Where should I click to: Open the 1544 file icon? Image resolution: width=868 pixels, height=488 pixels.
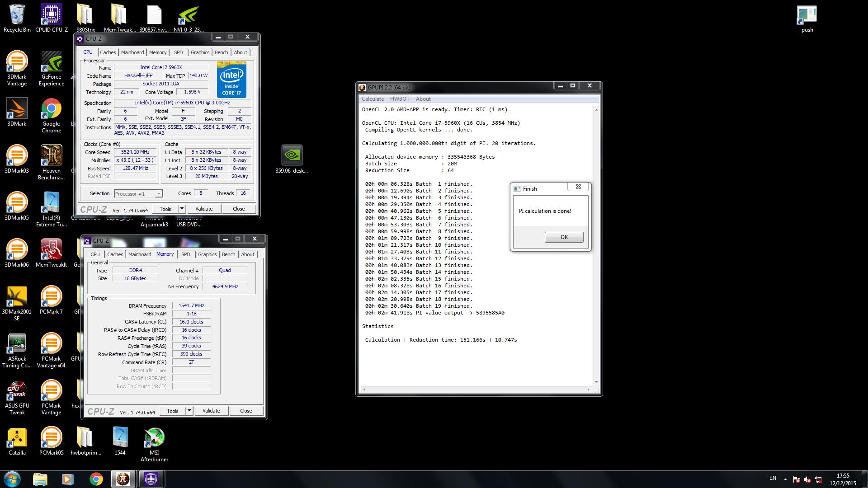120,441
